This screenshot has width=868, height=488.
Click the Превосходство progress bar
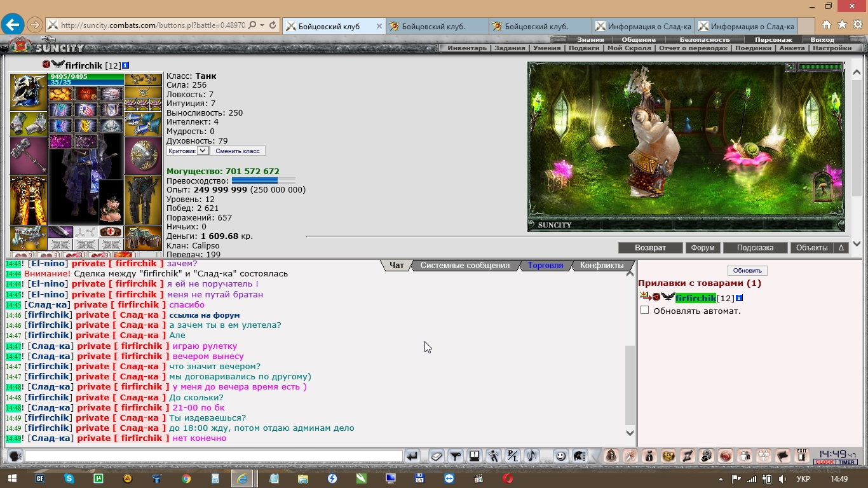pyautogui.click(x=264, y=181)
